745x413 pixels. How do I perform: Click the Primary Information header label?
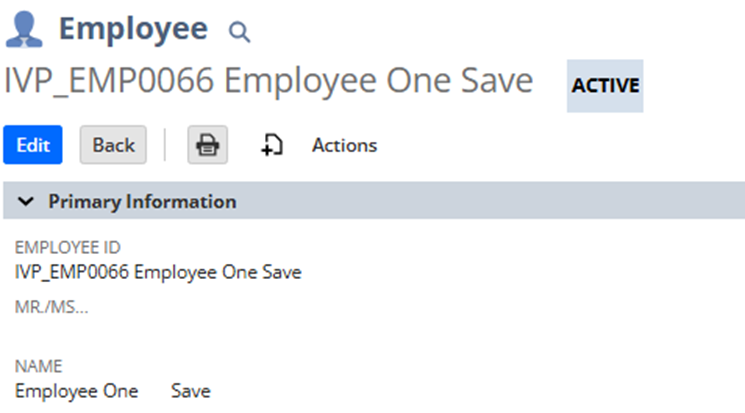(142, 202)
